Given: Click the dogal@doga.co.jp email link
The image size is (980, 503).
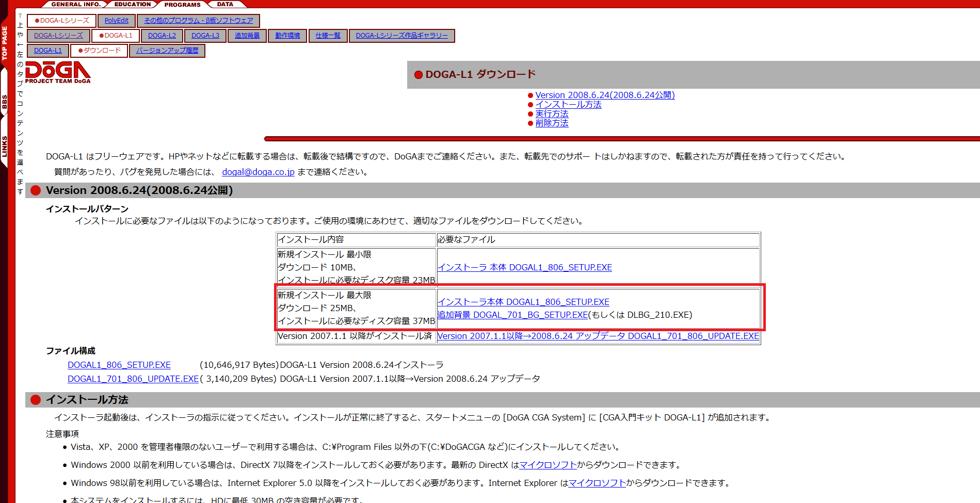Looking at the screenshot, I should click(258, 172).
